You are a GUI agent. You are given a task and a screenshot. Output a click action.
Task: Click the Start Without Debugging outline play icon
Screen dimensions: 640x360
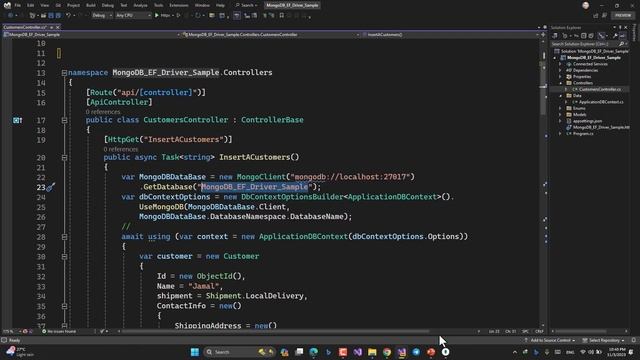(178, 16)
